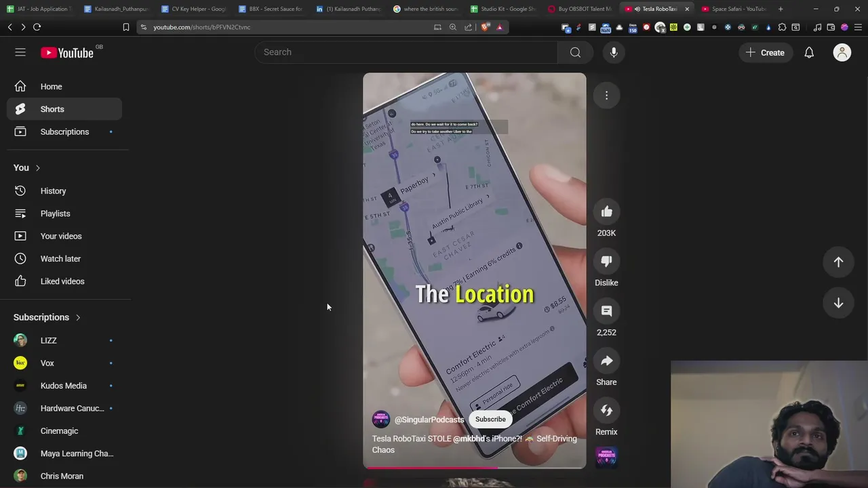This screenshot has height=488, width=868.
Task: Go to previous Short with up arrow
Action: [838, 262]
